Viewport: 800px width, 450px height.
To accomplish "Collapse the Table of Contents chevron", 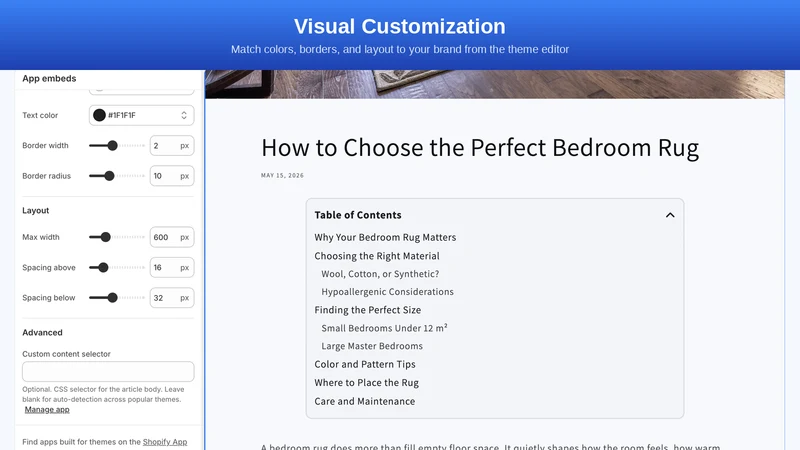I will [x=670, y=215].
